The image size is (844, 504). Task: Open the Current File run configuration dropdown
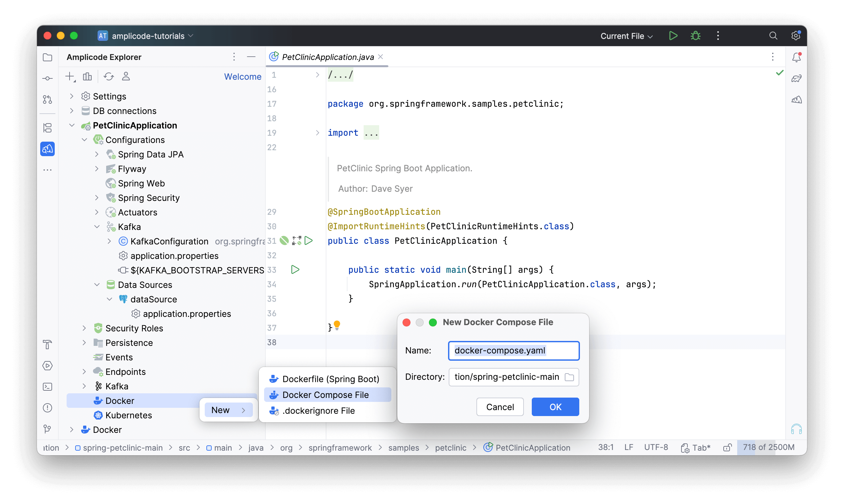[626, 36]
